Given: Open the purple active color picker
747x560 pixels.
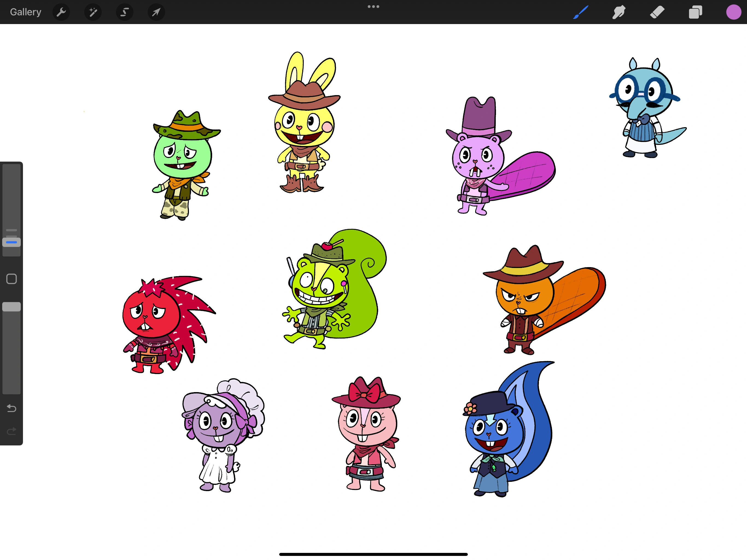Looking at the screenshot, I should pos(733,12).
